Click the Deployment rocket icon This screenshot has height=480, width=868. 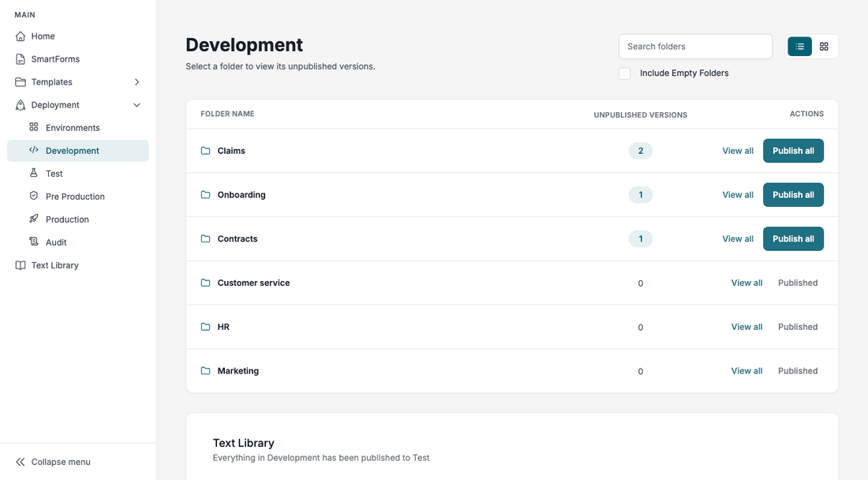[21, 105]
